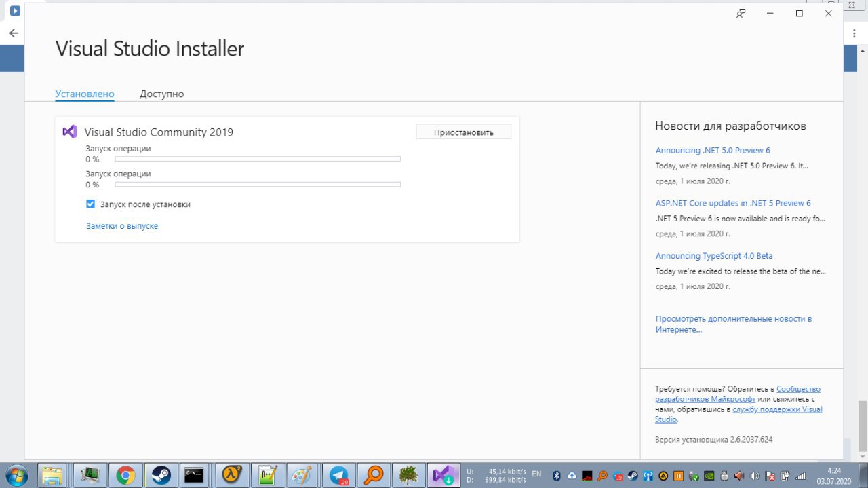Open the tree icon app on the taskbar

[408, 475]
